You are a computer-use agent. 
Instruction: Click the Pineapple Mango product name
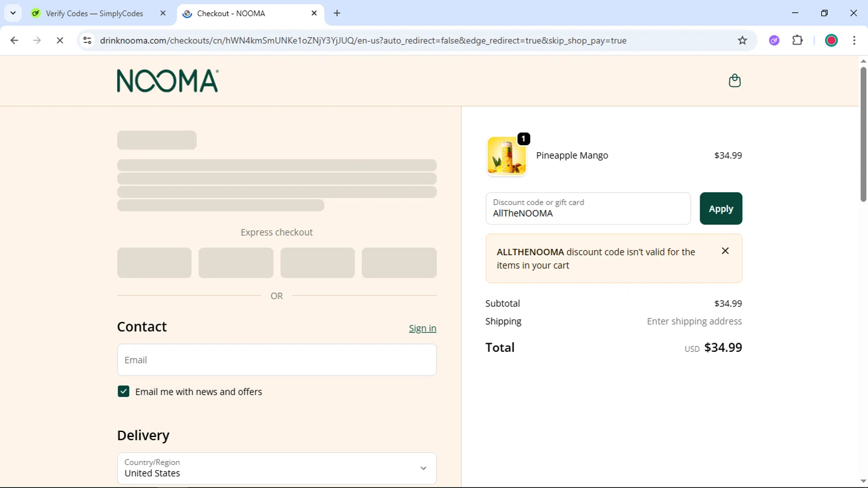pyautogui.click(x=572, y=156)
